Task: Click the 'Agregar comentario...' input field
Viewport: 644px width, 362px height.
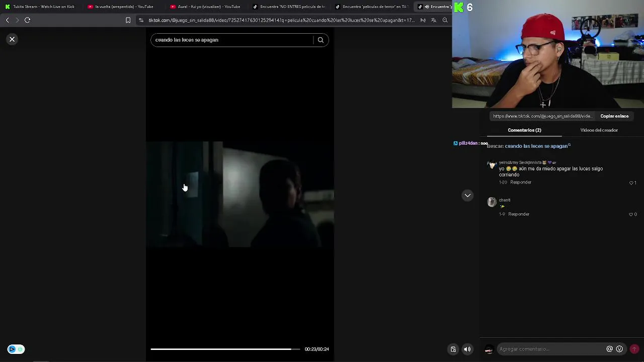Action: point(551,349)
